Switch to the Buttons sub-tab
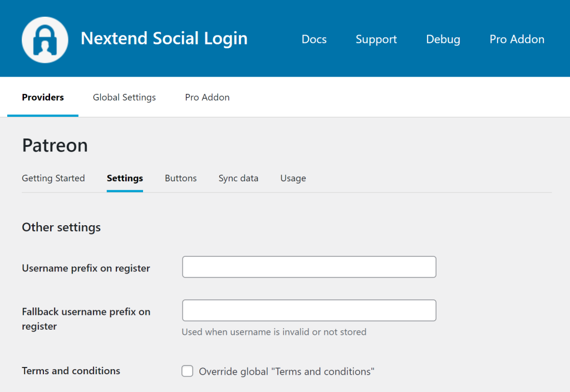 tap(180, 178)
